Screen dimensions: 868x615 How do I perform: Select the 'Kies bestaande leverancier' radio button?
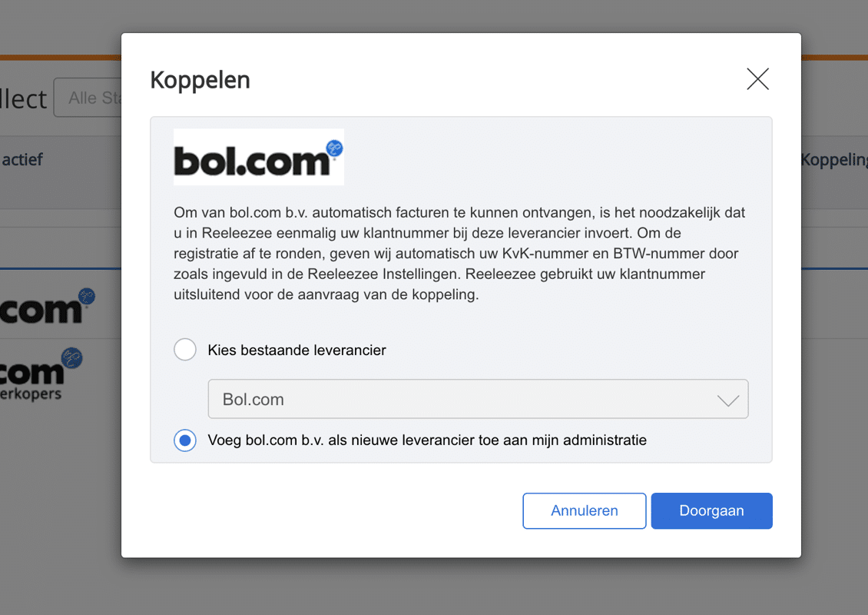pos(184,349)
